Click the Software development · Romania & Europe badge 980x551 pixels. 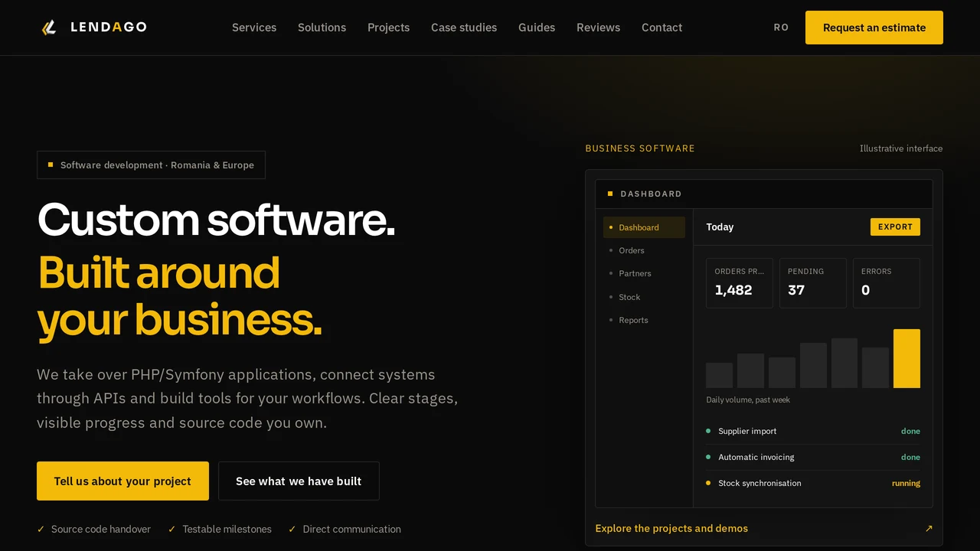pos(151,165)
